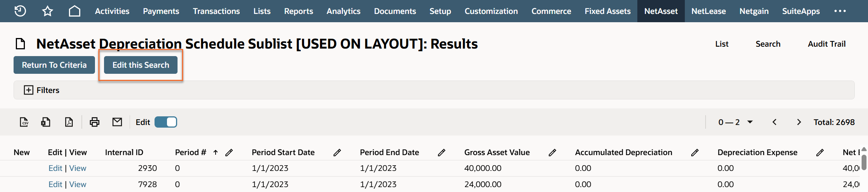Export results as PDF
This screenshot has height=192, width=868.
[x=69, y=122]
